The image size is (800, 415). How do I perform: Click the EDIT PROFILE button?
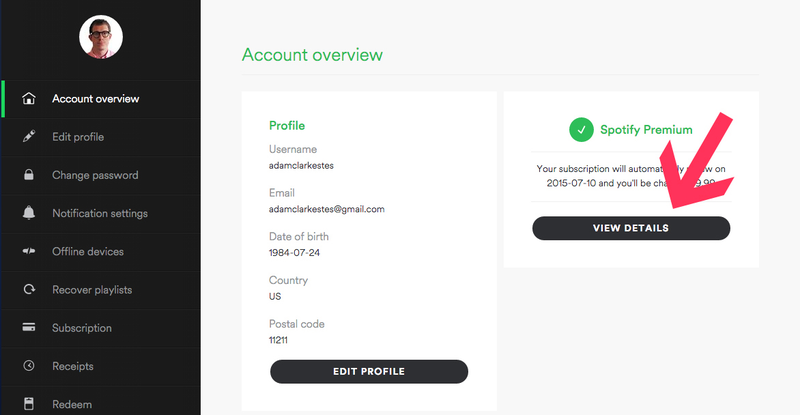[369, 372]
